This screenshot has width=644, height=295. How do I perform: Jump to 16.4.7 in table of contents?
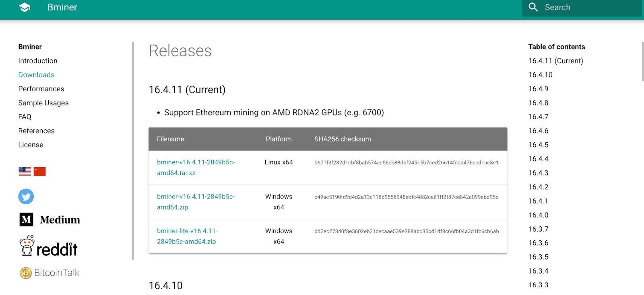[x=538, y=117]
